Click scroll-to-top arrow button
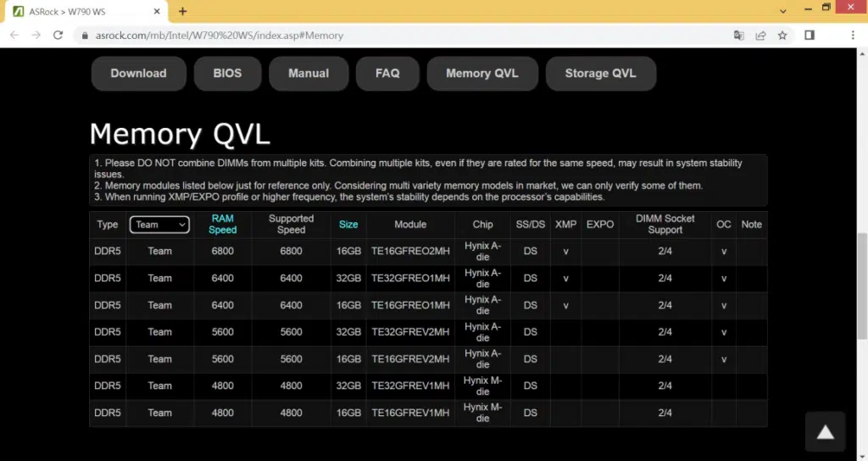The height and width of the screenshot is (461, 868). (x=825, y=432)
